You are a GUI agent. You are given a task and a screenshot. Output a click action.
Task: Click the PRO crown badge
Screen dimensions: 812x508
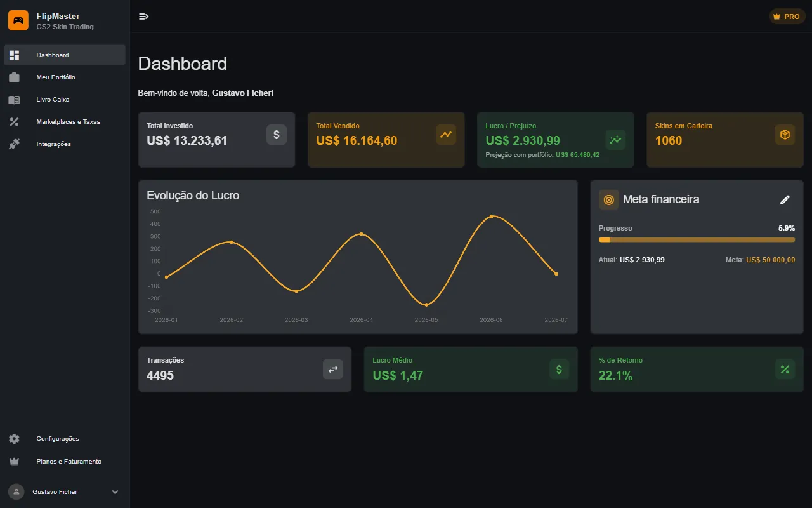(x=787, y=17)
